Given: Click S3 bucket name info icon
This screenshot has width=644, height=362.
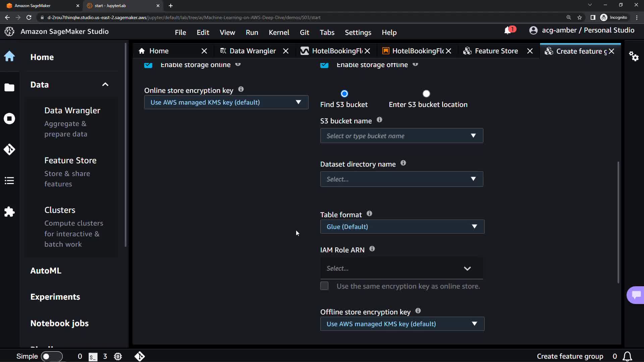Looking at the screenshot, I should point(379,120).
